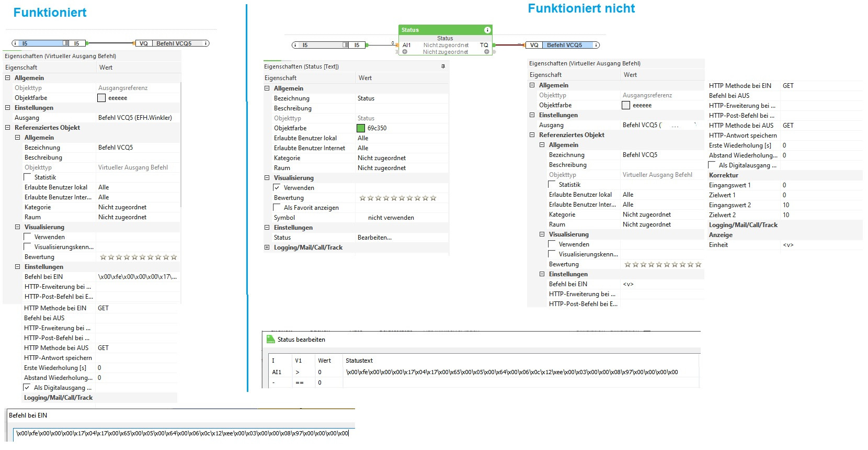
Task: Collapse top Allgemein section in left panel
Action: 8,77
